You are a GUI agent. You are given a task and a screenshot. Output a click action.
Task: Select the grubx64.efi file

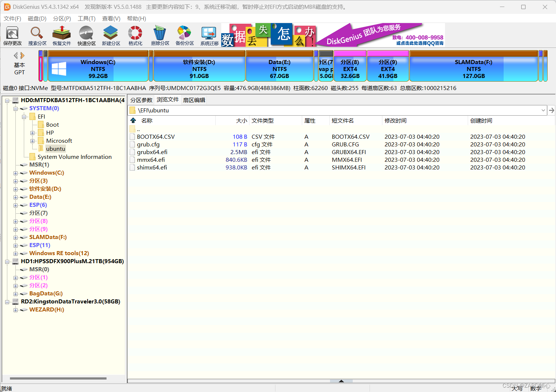click(152, 152)
